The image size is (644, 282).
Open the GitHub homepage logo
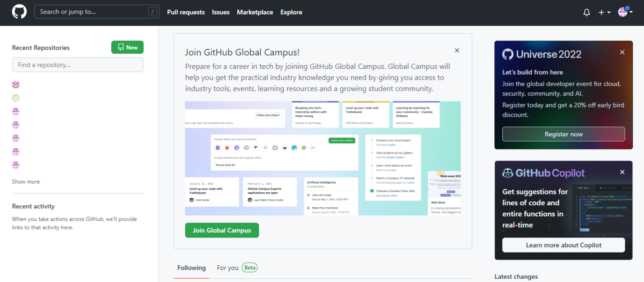pos(19,12)
